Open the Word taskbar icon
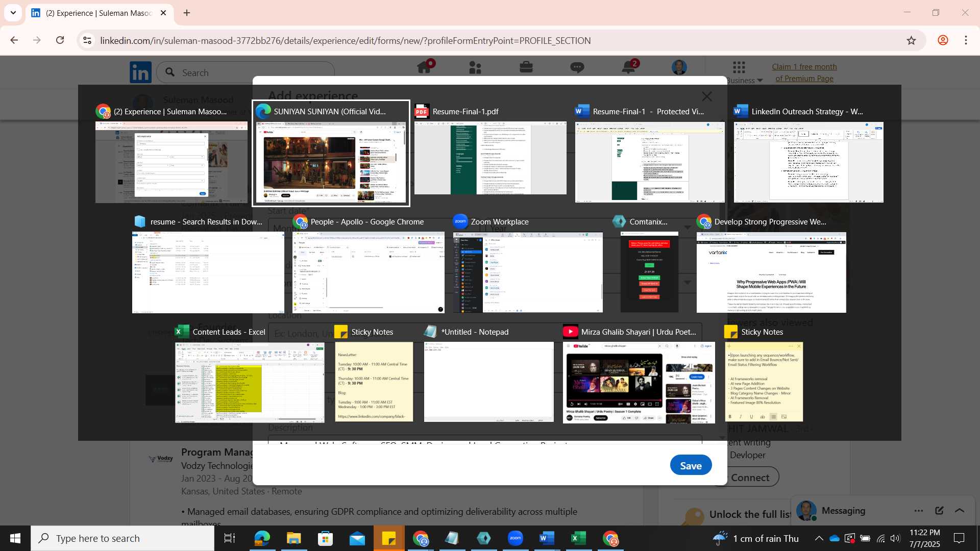Viewport: 980px width, 551px height. (547, 538)
